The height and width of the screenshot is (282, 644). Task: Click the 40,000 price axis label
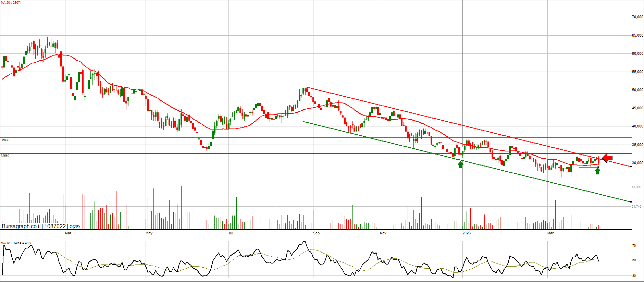pyautogui.click(x=637, y=126)
